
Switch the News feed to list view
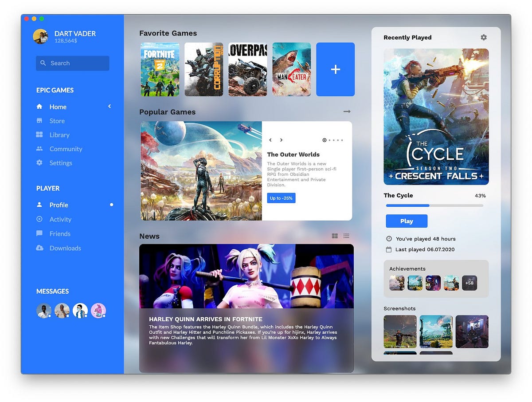(x=346, y=236)
